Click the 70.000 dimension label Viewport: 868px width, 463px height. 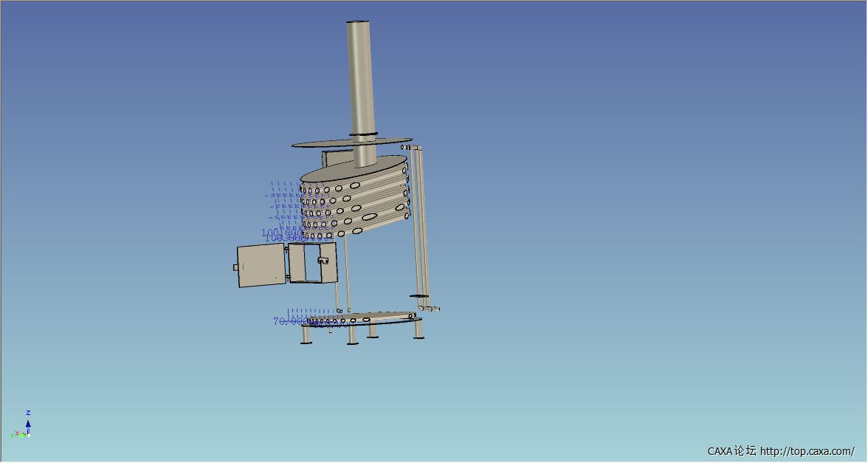point(290,321)
